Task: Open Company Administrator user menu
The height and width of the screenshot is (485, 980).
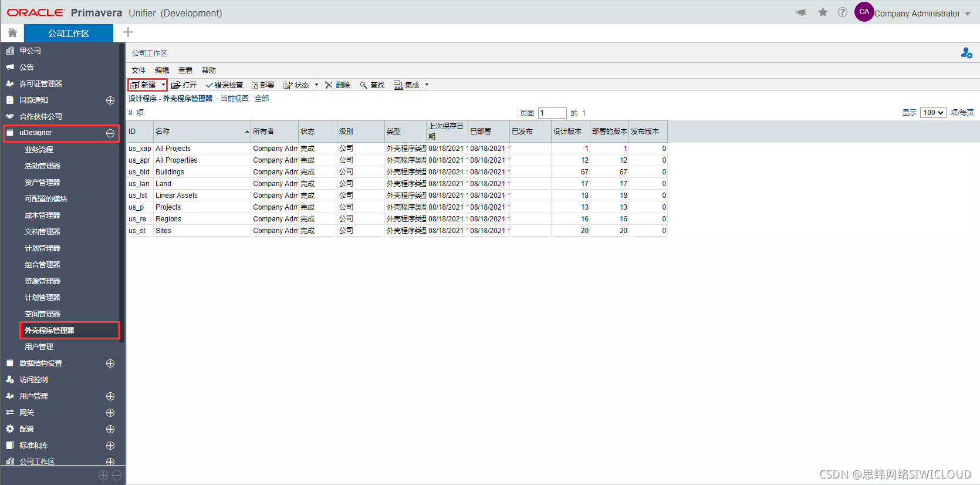Action: [922, 14]
